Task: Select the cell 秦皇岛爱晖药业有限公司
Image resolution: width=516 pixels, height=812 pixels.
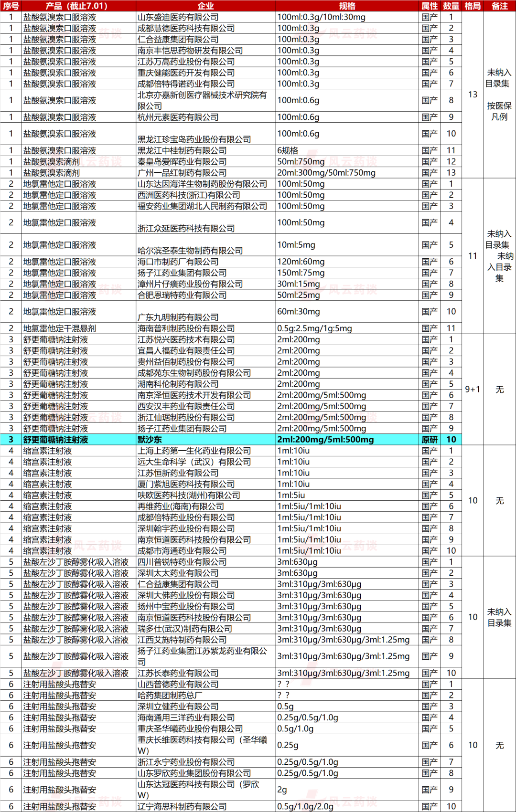Action: [206, 161]
